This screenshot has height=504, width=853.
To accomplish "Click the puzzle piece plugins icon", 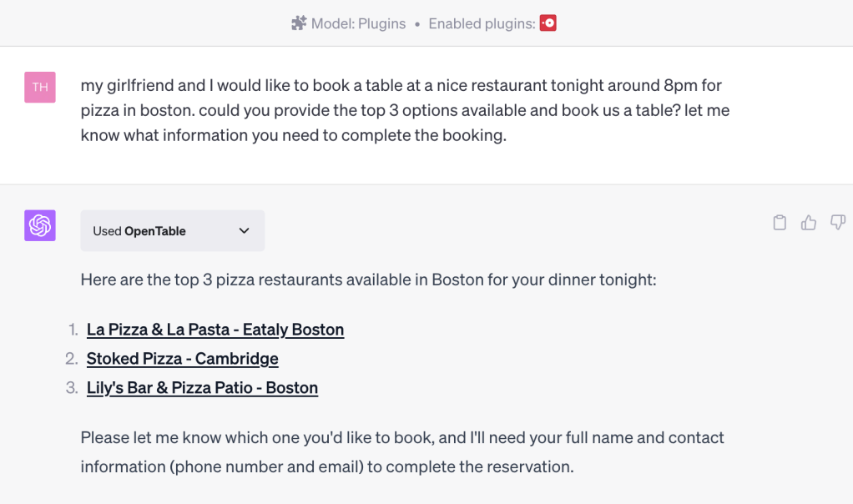I will (x=299, y=23).
